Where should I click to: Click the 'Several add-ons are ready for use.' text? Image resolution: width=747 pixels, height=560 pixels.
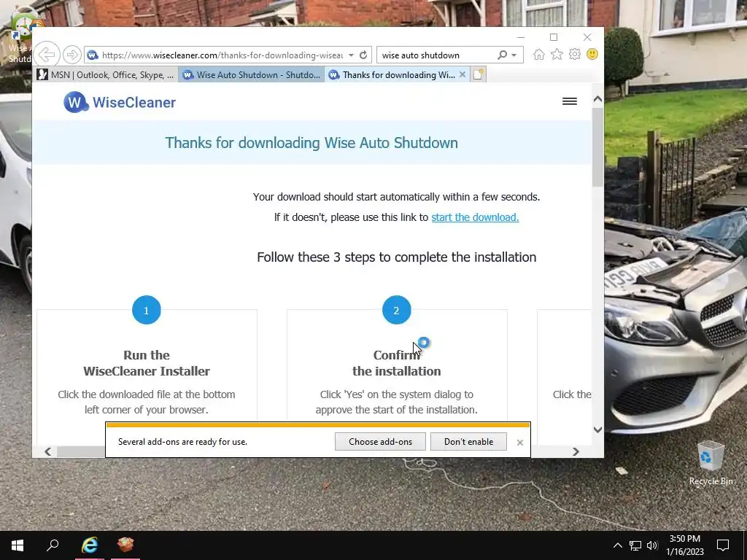[182, 441]
